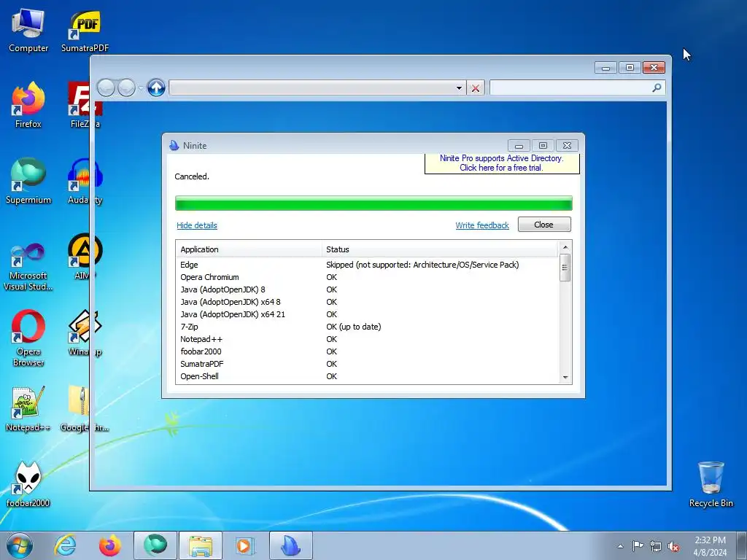Launch Internet Explorer from the taskbar
This screenshot has height=560, width=747.
(65, 545)
